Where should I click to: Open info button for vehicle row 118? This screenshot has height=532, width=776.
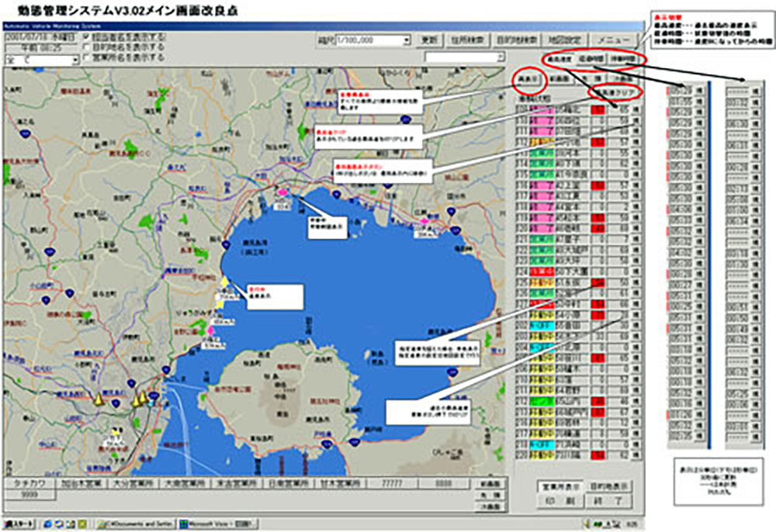636,207
